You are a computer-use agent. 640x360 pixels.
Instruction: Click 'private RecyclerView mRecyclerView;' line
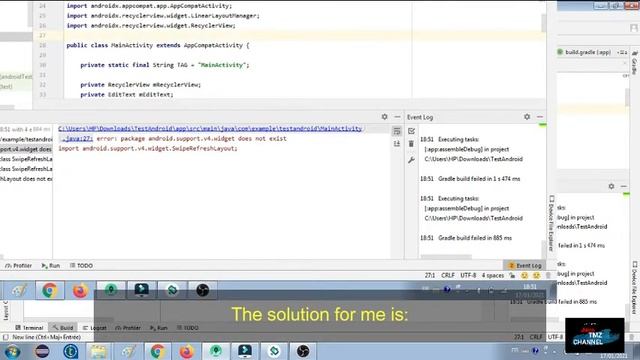(x=140, y=85)
